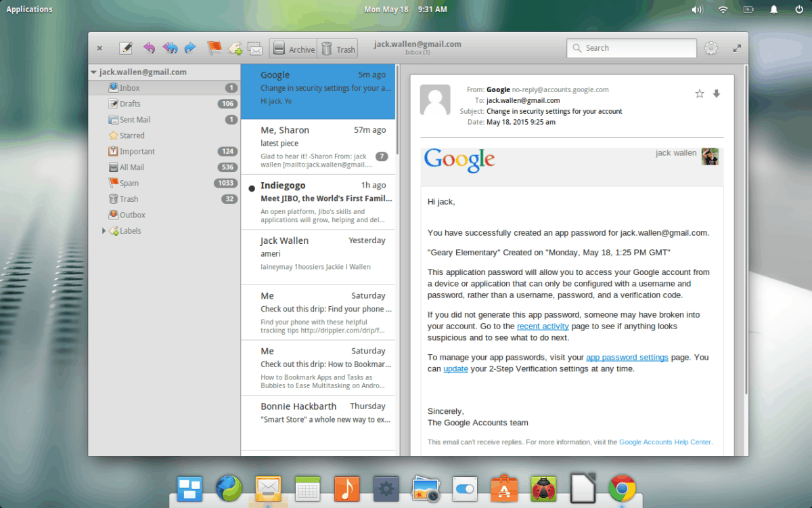Apply a label using the tag icon
The image size is (812, 508).
(235, 48)
